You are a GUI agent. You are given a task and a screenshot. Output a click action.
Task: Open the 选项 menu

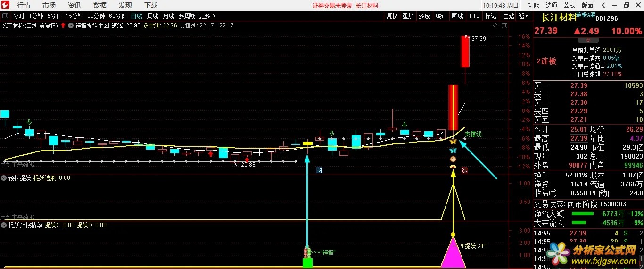point(551,5)
